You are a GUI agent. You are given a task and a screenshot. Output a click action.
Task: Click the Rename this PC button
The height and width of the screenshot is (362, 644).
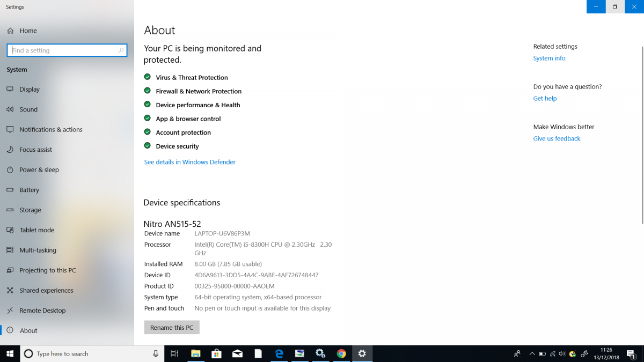172,328
